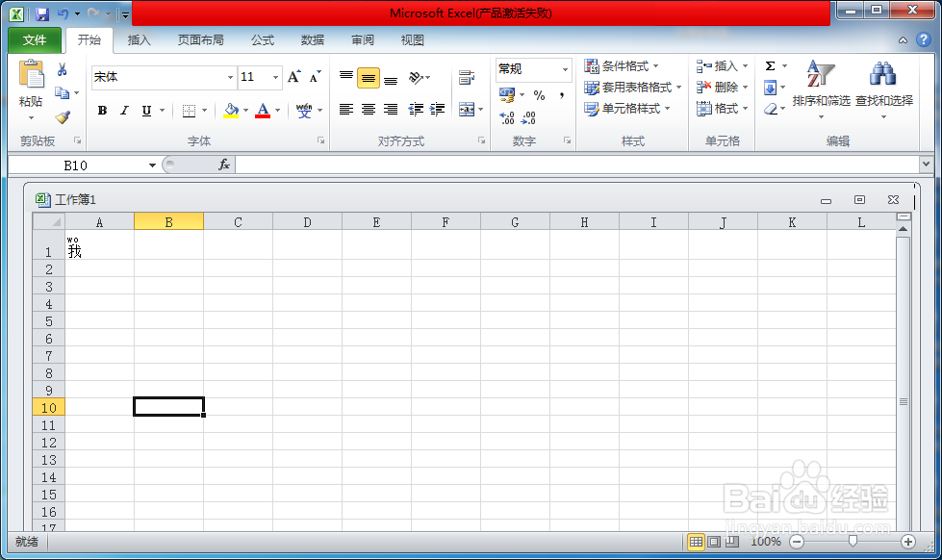Click the Undo arrow icon
This screenshot has width=942, height=560.
pos(64,13)
